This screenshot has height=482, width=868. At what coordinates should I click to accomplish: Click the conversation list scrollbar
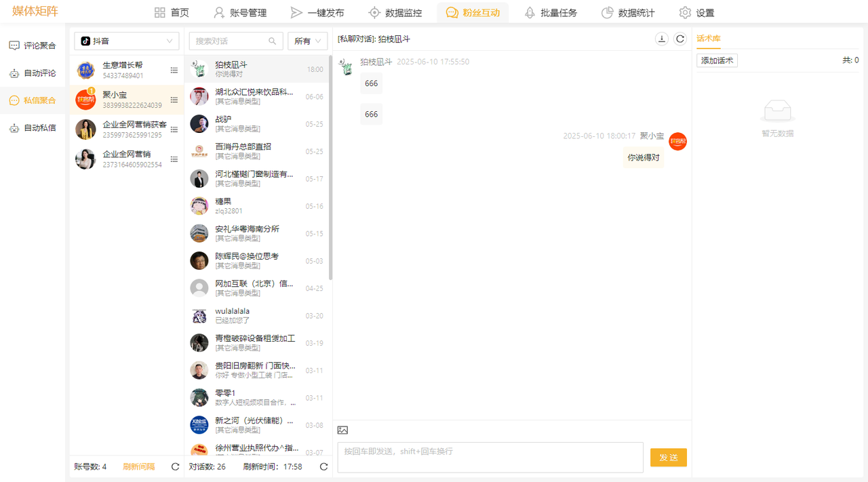[x=331, y=167]
